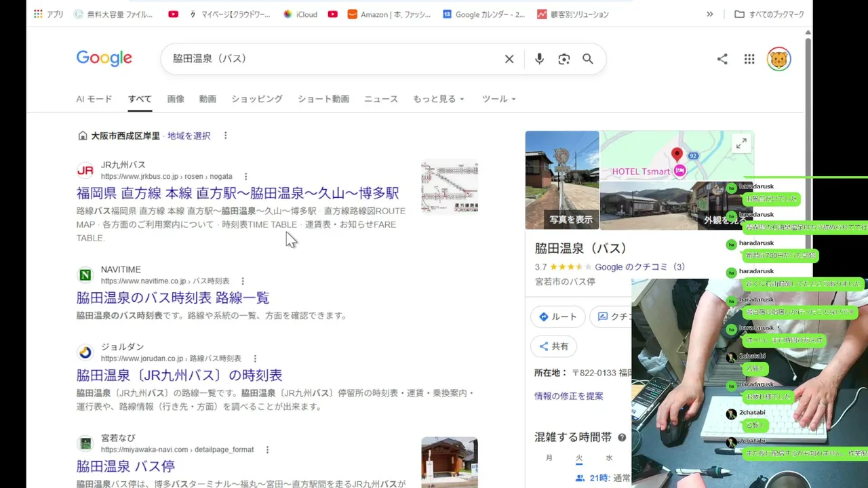Show photos via the 写真を表示 thumbnail
This screenshot has width=868, height=488.
562,180
